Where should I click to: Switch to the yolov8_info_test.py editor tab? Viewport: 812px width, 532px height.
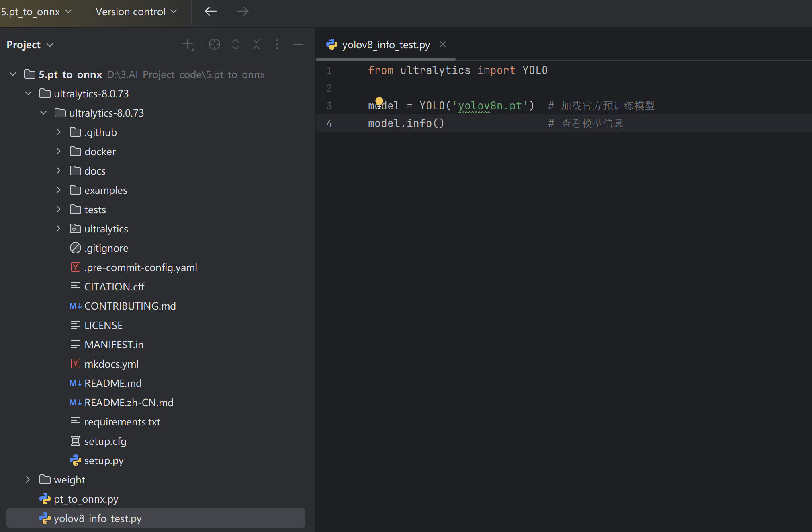[x=385, y=45]
